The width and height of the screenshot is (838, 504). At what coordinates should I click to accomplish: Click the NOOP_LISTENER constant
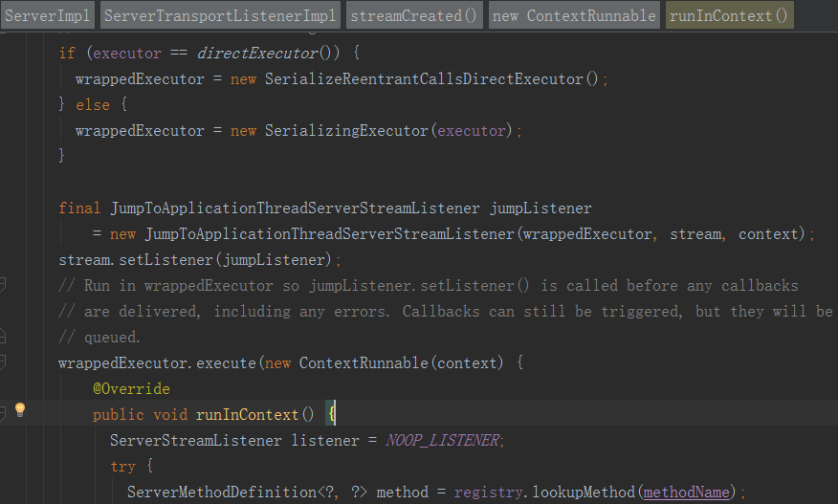pyautogui.click(x=443, y=440)
